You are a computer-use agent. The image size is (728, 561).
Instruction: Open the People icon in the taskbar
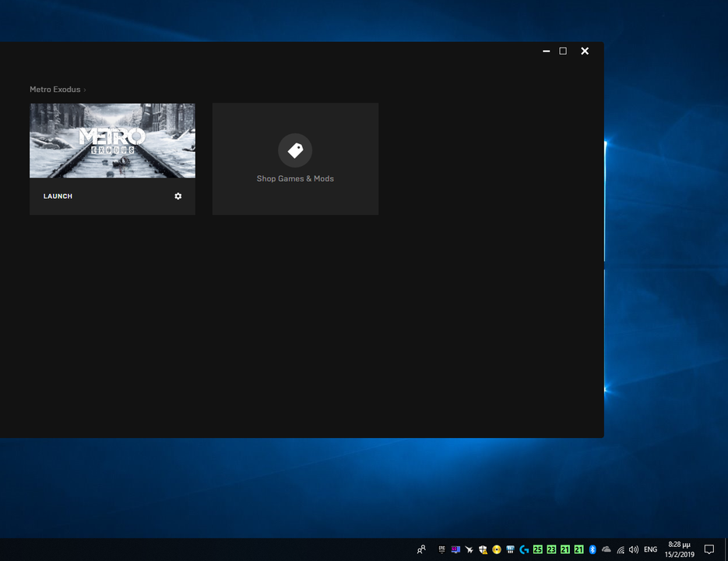point(421,549)
